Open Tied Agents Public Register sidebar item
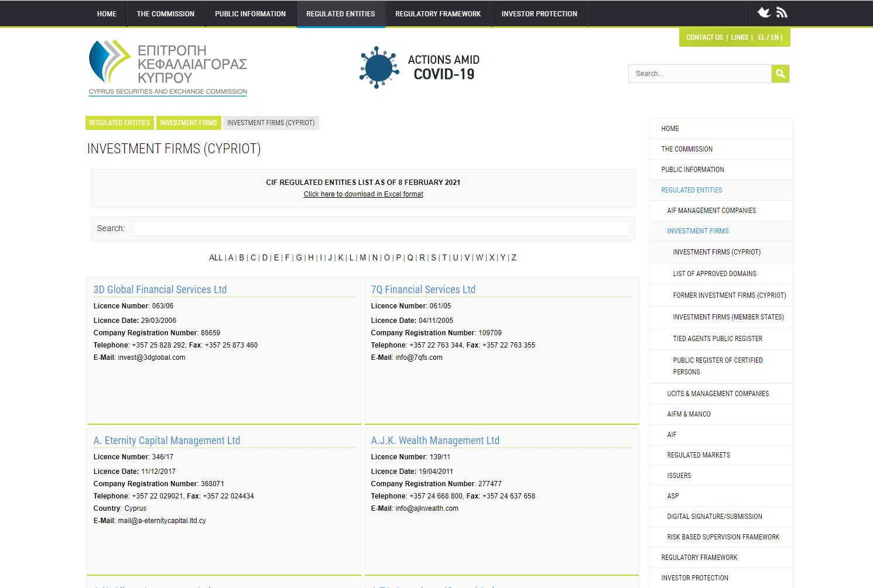 tap(717, 339)
